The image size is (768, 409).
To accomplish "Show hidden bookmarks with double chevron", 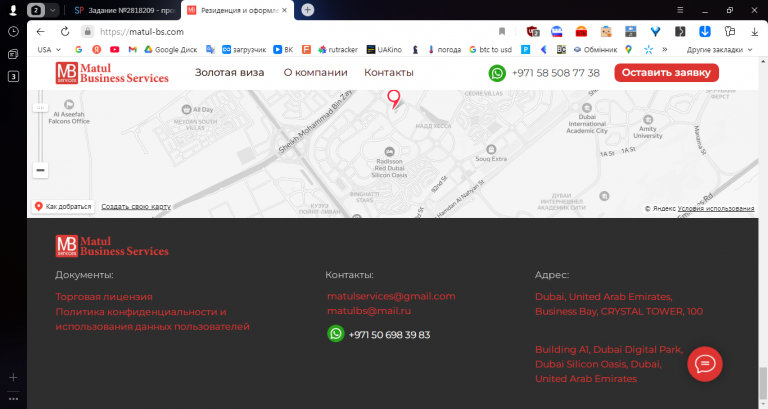I will (x=664, y=49).
